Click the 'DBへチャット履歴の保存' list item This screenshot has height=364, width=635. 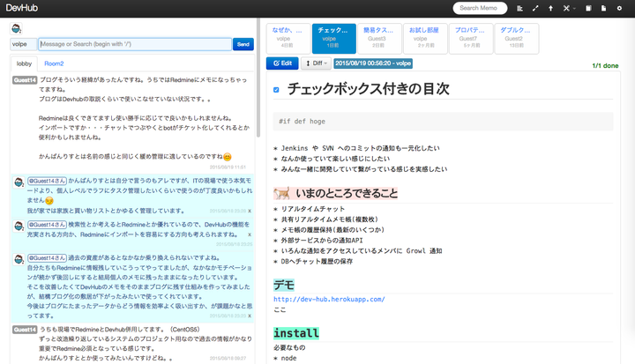pyautogui.click(x=317, y=262)
